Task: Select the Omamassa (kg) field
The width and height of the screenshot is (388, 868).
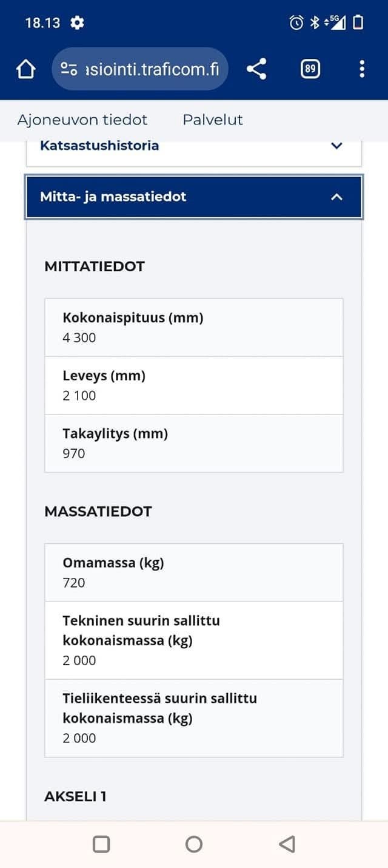Action: click(x=193, y=572)
